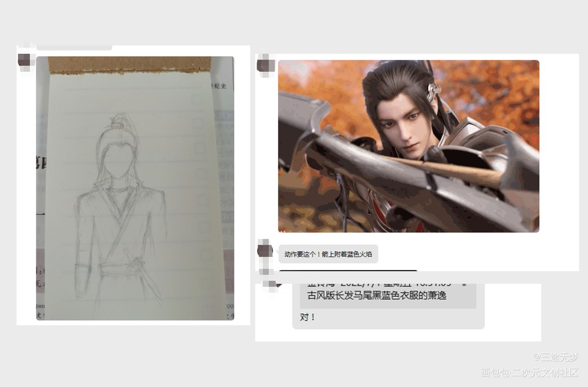Open the archer character image
The image size is (588, 387).
[408, 146]
